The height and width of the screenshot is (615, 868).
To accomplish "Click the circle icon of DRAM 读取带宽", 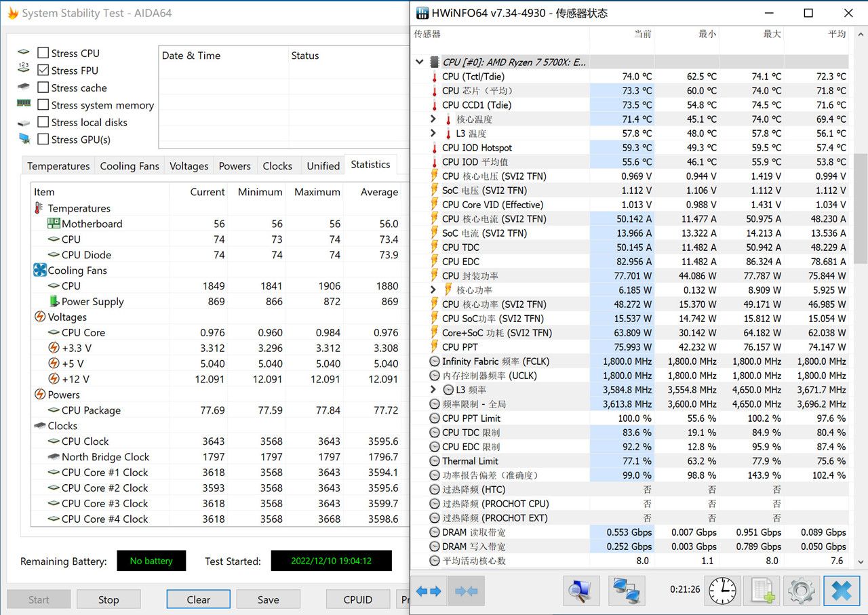I will (x=435, y=532).
